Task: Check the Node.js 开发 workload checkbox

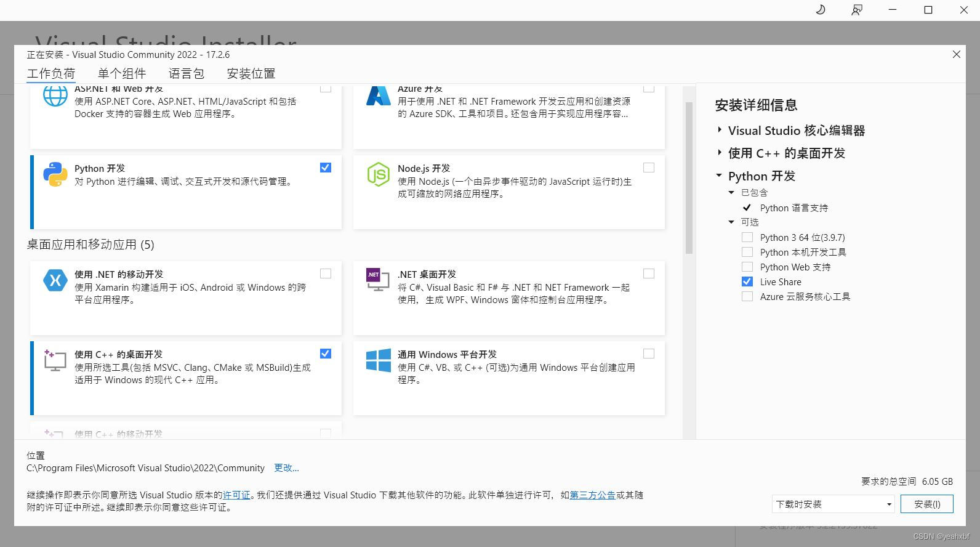Action: pos(649,168)
